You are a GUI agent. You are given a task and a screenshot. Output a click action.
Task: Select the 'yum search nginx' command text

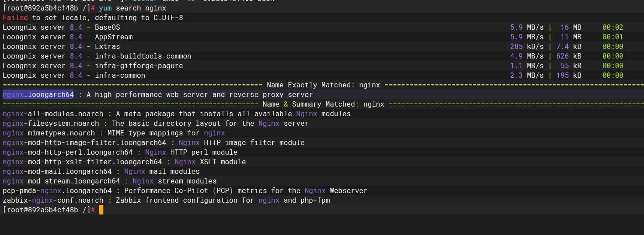click(132, 8)
